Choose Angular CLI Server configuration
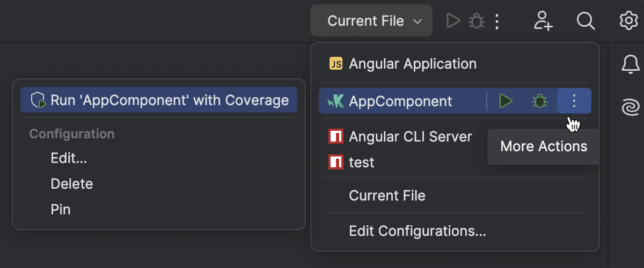Viewport: 644px width, 268px height. 410,137
